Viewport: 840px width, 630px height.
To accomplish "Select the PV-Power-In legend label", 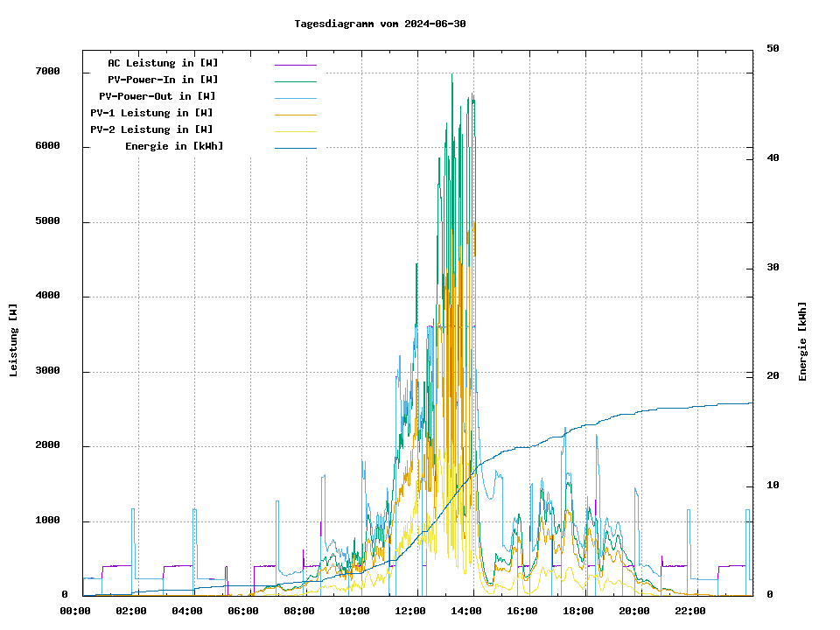I will (169, 80).
